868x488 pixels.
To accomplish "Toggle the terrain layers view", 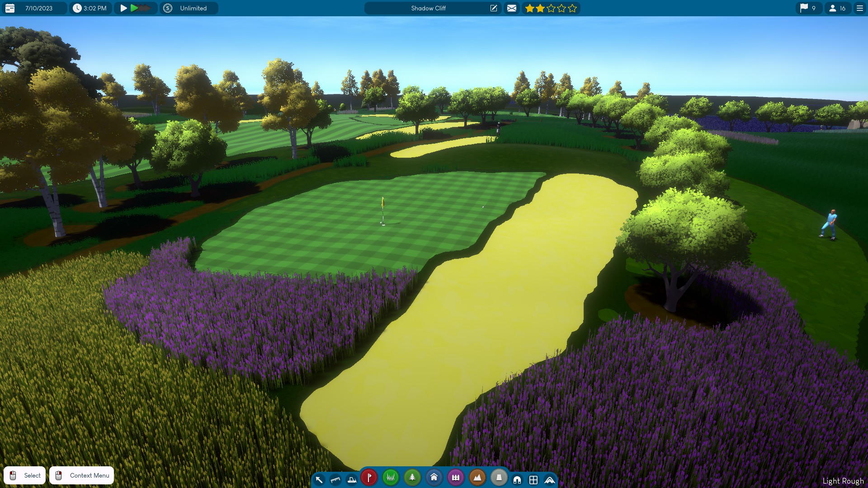I will [x=550, y=480].
